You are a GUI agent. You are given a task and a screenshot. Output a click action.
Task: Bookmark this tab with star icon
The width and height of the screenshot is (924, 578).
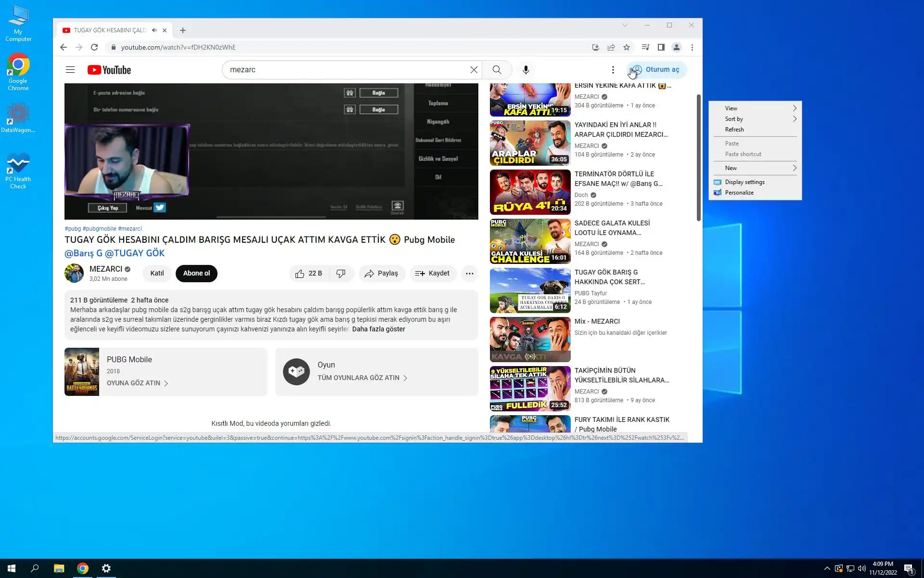coord(626,47)
